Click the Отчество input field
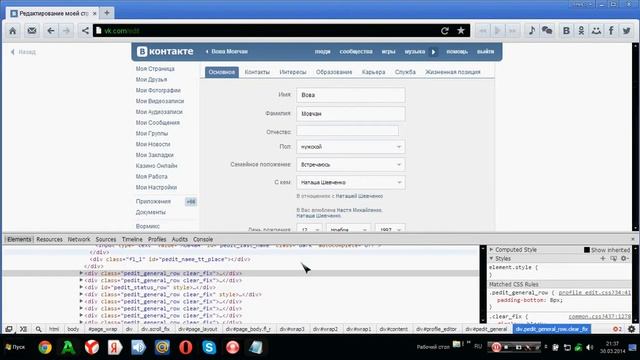The height and width of the screenshot is (360, 640). tap(347, 131)
